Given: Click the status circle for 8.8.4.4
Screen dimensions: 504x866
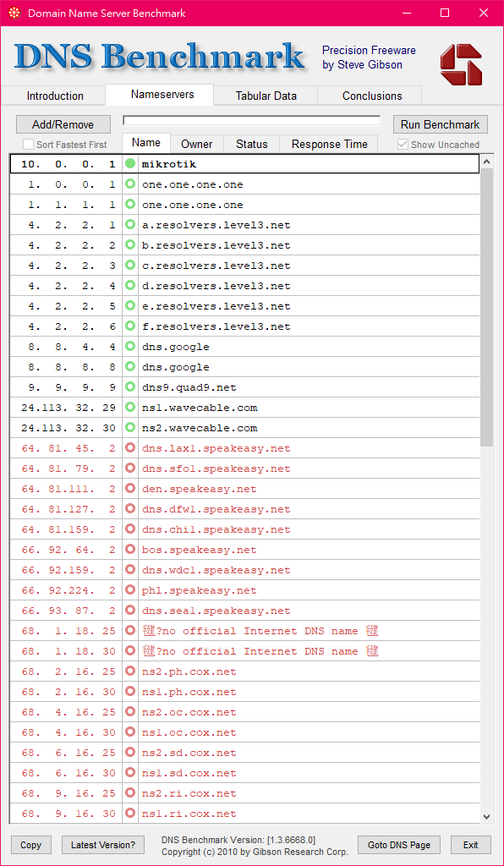Looking at the screenshot, I should (130, 346).
